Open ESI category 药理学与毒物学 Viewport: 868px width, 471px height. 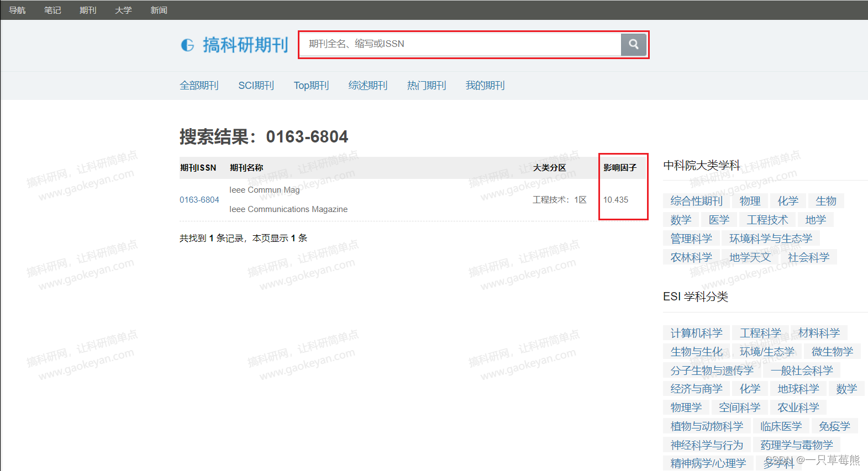[796, 445]
